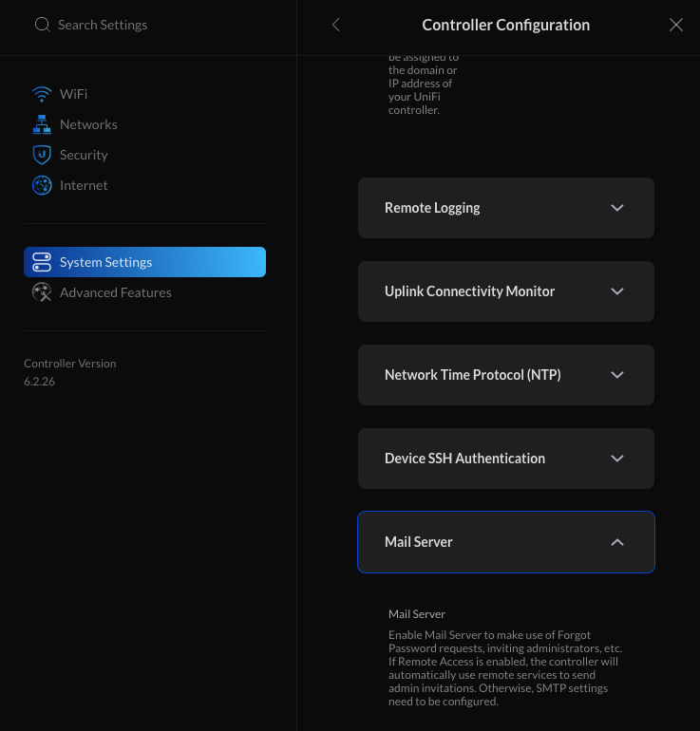The height and width of the screenshot is (731, 700).
Task: Go back using the left arrow
Action: pyautogui.click(x=336, y=25)
